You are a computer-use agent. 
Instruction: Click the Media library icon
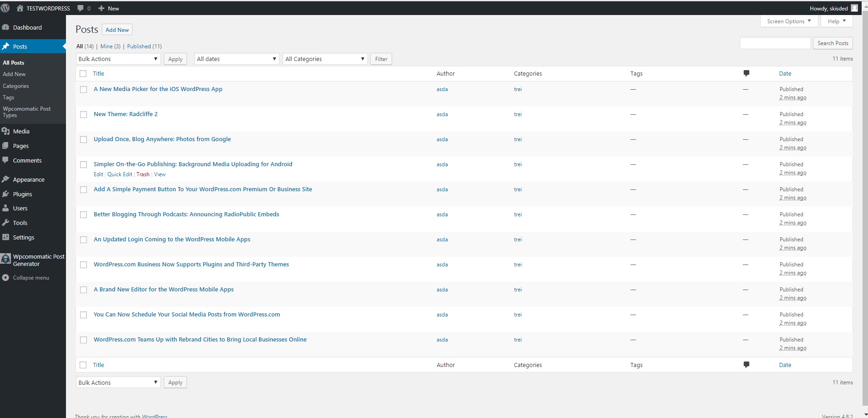[5, 131]
